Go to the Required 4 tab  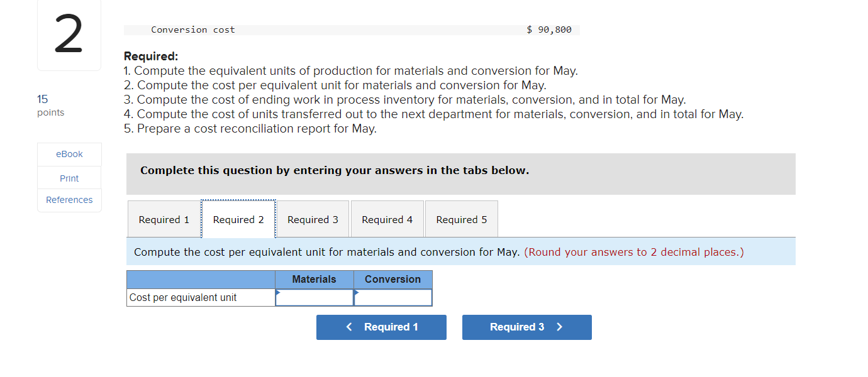tap(387, 219)
